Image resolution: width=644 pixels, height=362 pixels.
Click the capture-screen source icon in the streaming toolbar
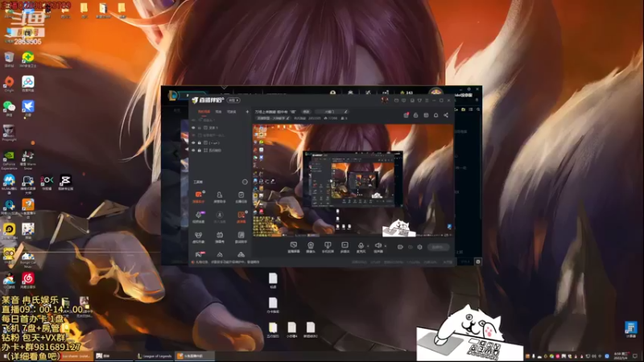click(x=293, y=247)
